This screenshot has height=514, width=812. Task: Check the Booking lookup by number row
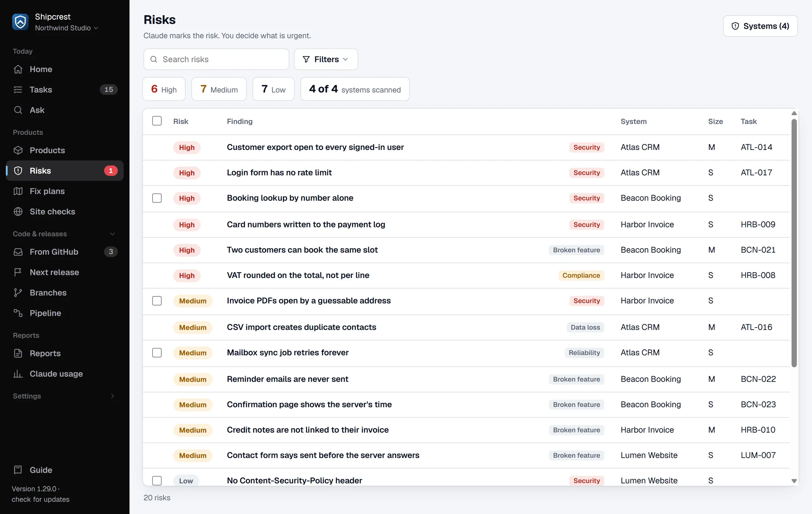tap(157, 198)
